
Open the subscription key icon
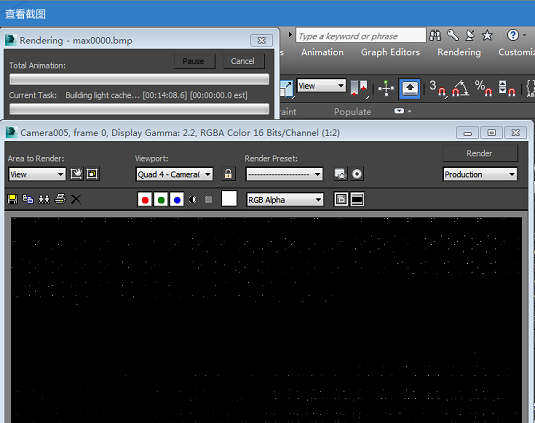click(x=453, y=35)
